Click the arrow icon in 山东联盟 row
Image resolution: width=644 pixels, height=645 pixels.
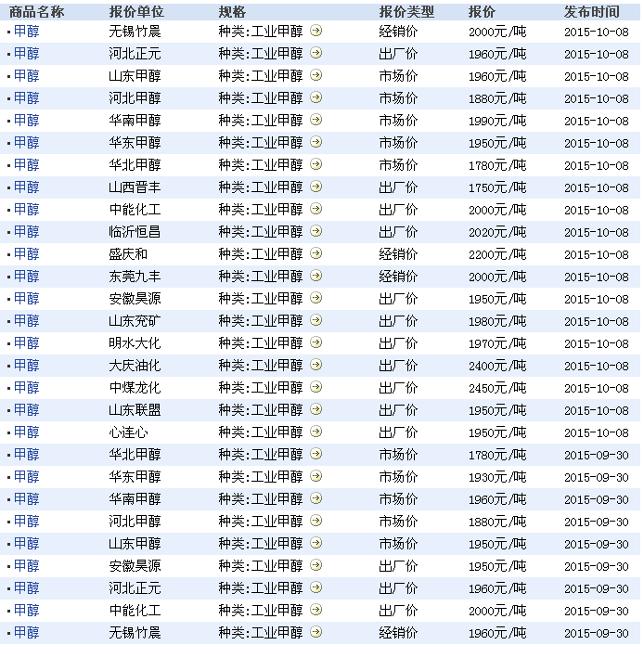pyautogui.click(x=316, y=409)
